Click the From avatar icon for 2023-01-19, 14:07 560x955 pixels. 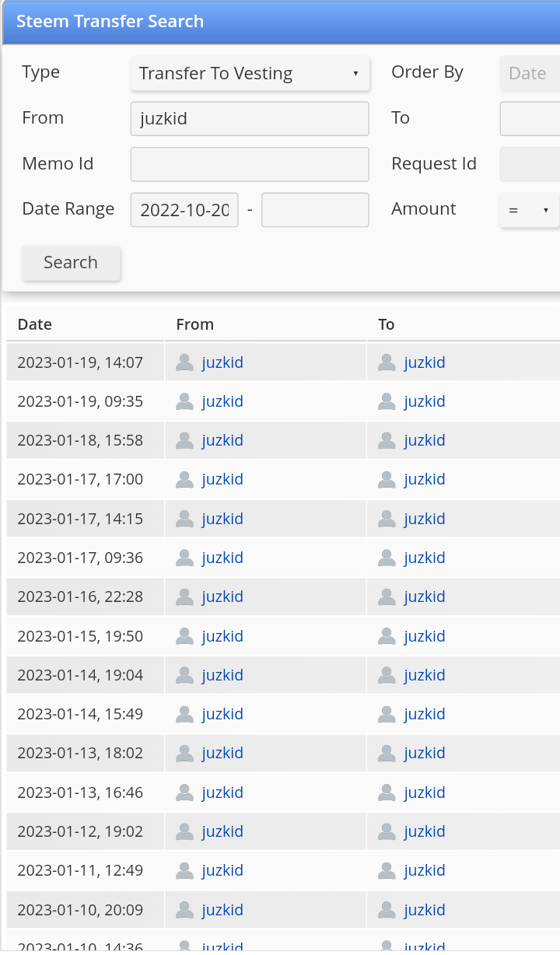pyautogui.click(x=184, y=362)
